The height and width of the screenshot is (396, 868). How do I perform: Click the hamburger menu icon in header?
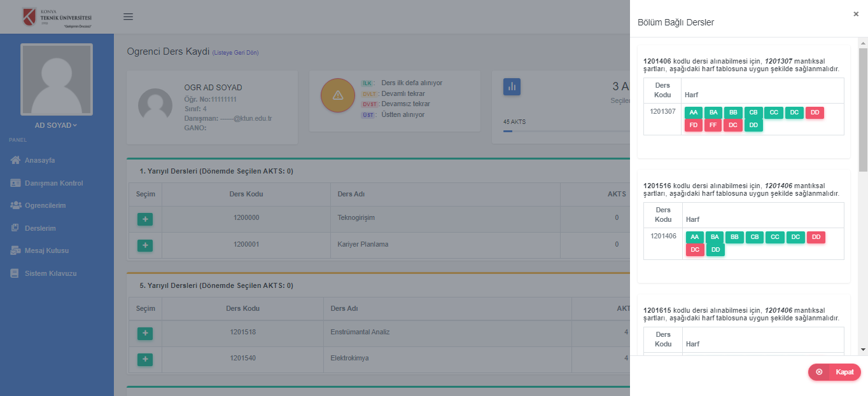click(128, 17)
